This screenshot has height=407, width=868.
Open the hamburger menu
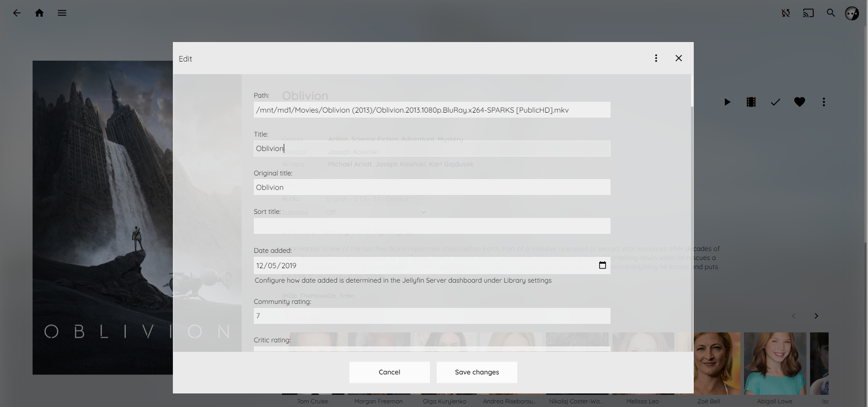point(62,13)
